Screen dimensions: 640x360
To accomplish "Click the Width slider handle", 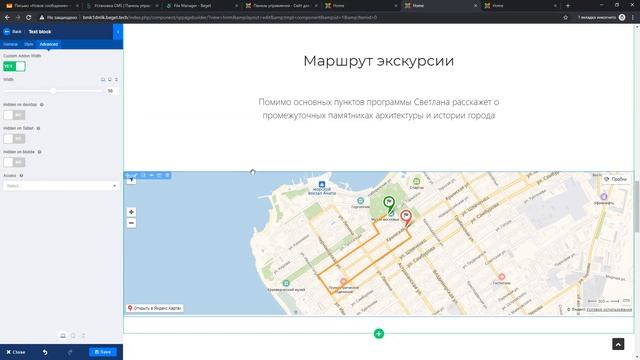I will (53, 91).
